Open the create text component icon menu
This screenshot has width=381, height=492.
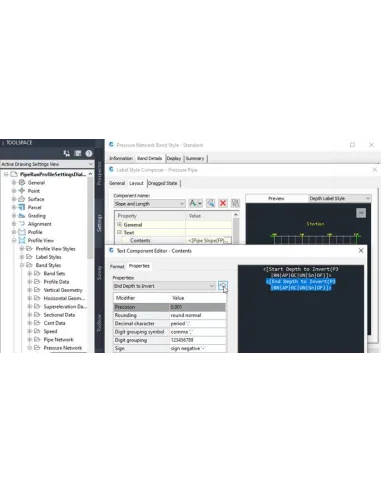point(195,203)
